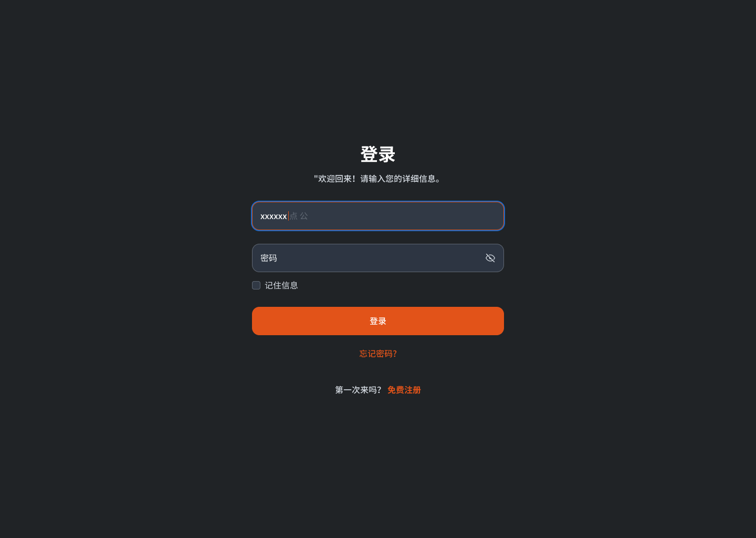Screen dimensions: 756x538
Task: Click empty space inside password field
Action: [378, 258]
